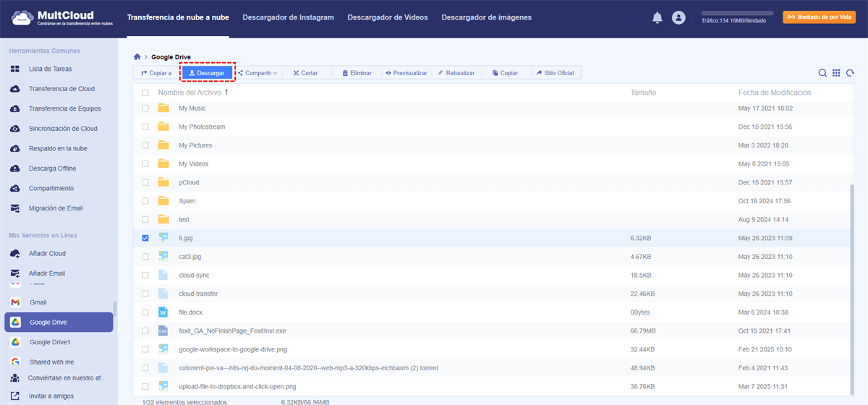Select the oxtorrent .torrent file

(x=308, y=368)
